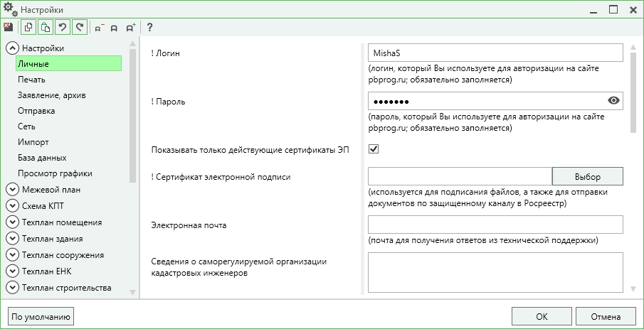Collapse the Настройки tree section
This screenshot has height=329, width=644.
pyautogui.click(x=12, y=48)
